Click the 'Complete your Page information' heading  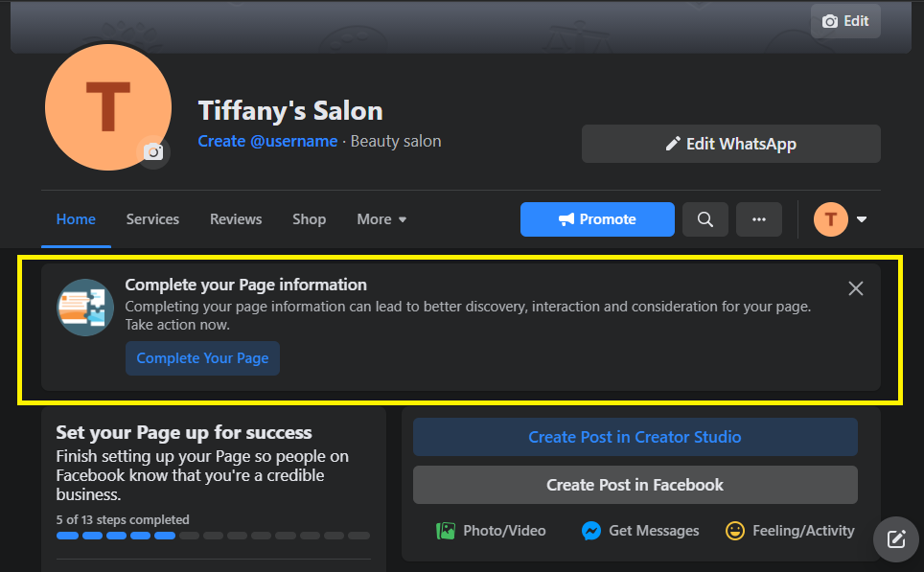pyautogui.click(x=245, y=285)
